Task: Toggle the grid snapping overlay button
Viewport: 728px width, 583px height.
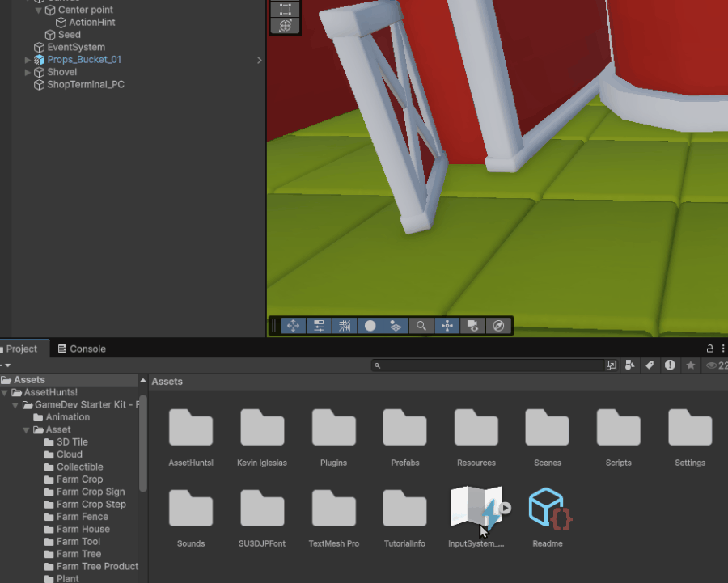Action: coord(345,326)
